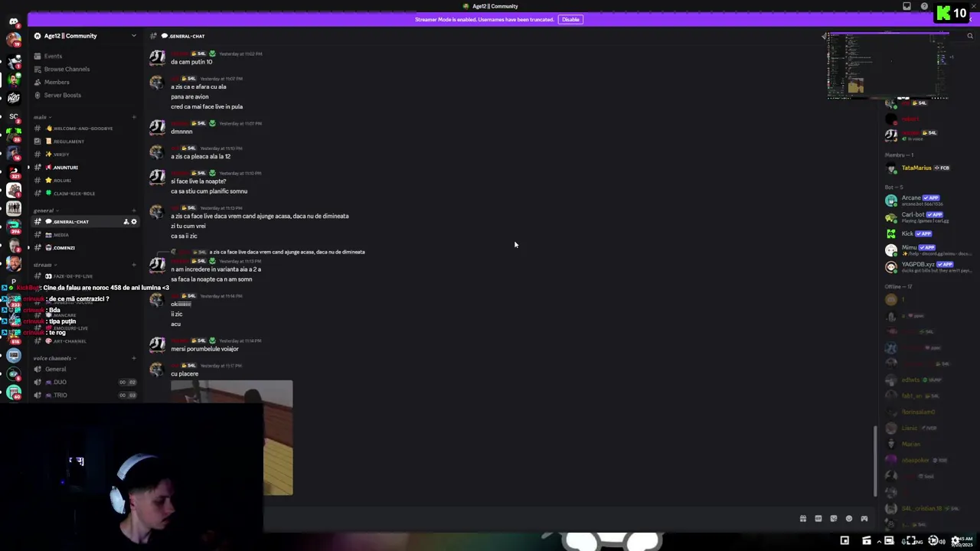
Task: Open the server icon with 296 badge
Action: pos(14,226)
